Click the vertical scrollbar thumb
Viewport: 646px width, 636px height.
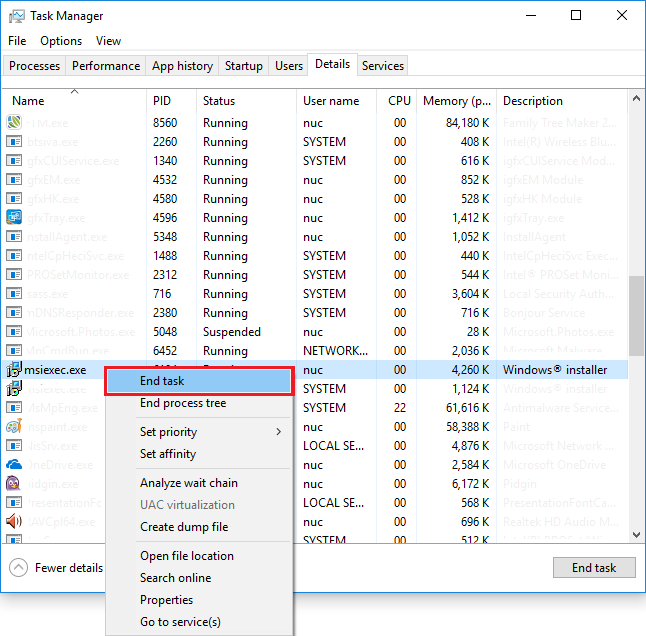tap(637, 315)
